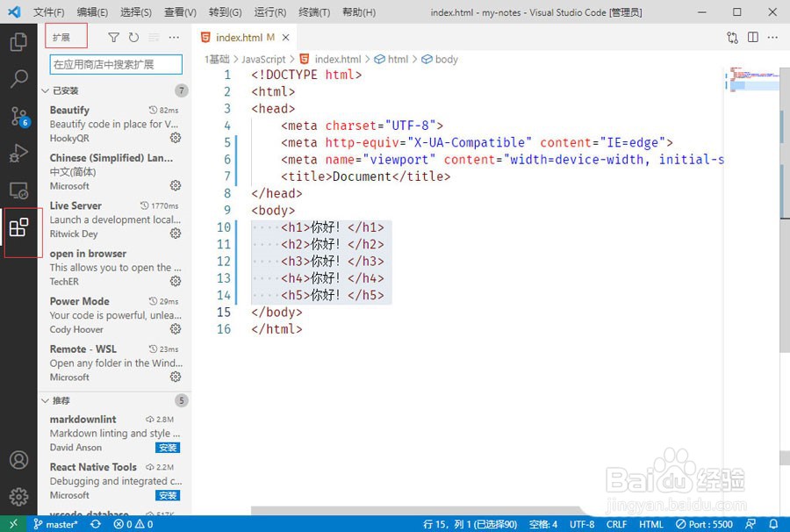Image resolution: width=790 pixels, height=532 pixels.
Task: Click 1基础 breadcrumb segment
Action: click(217, 60)
